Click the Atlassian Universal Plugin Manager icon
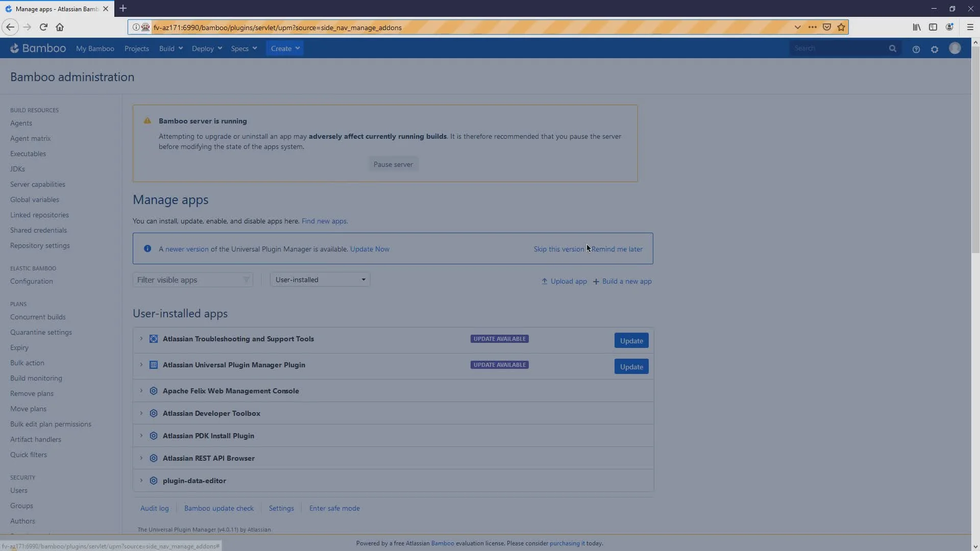This screenshot has width=980, height=551. (154, 365)
